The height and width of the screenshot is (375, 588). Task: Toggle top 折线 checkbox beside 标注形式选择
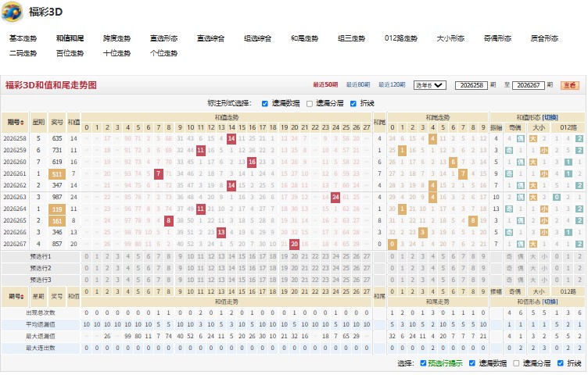pyautogui.click(x=353, y=104)
